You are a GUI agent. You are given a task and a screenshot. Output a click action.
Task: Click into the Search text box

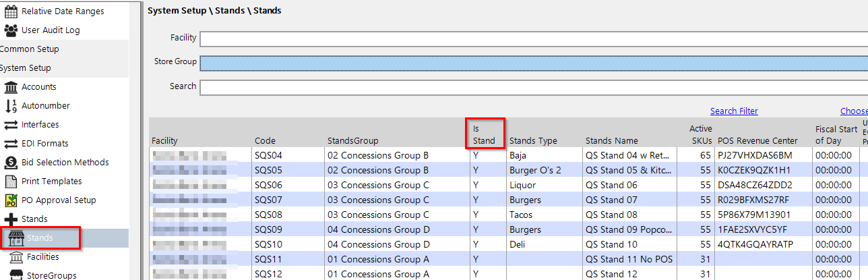pos(532,87)
